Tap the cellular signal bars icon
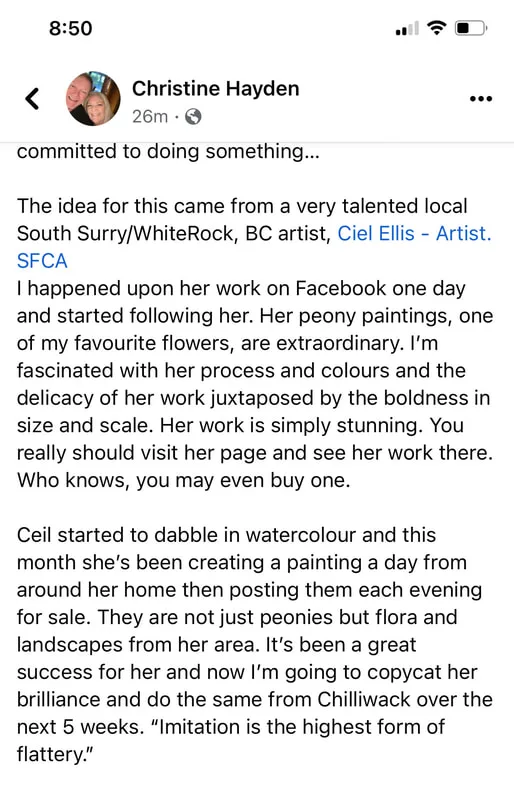514x800 pixels. [x=407, y=28]
